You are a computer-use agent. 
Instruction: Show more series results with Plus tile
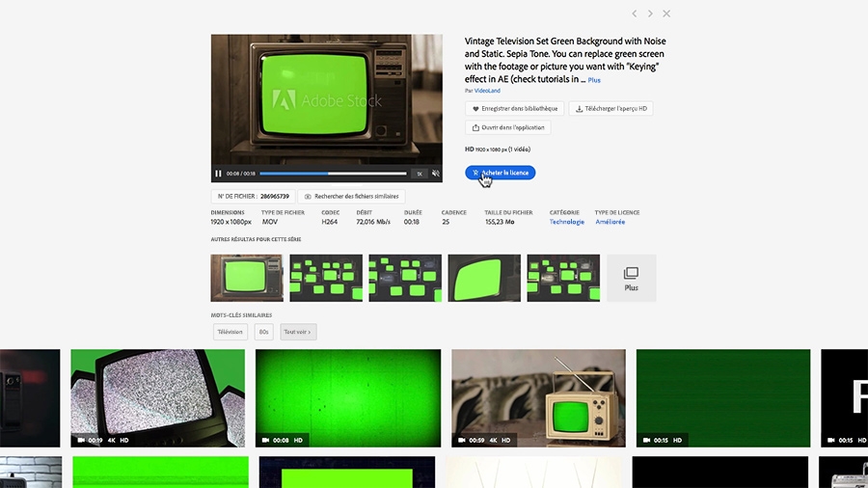(632, 278)
